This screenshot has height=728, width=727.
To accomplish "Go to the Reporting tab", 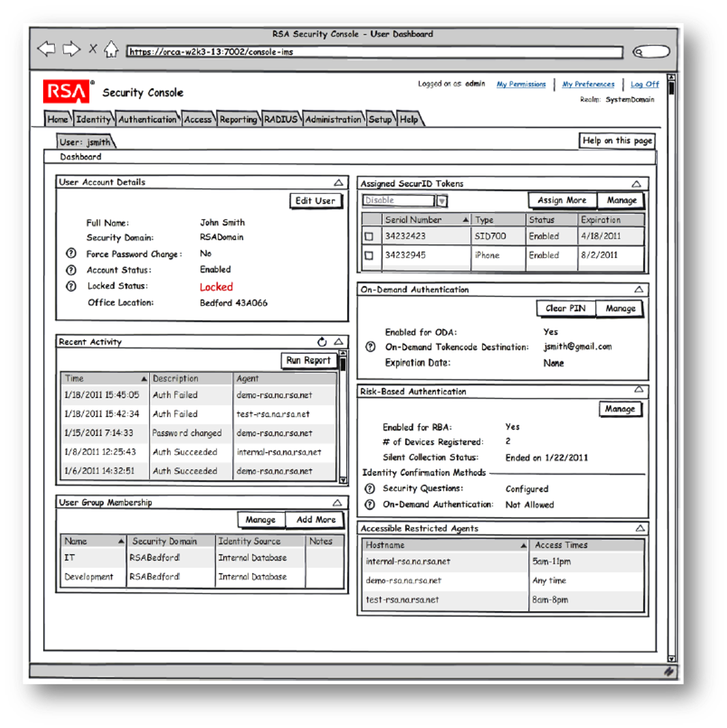I will (x=238, y=119).
